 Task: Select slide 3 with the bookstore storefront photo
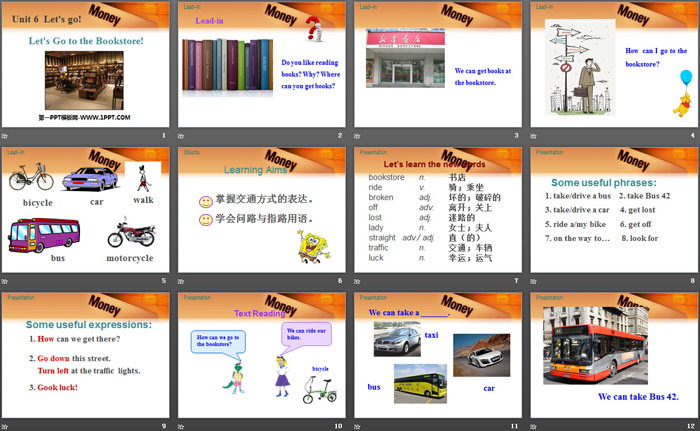pos(437,64)
